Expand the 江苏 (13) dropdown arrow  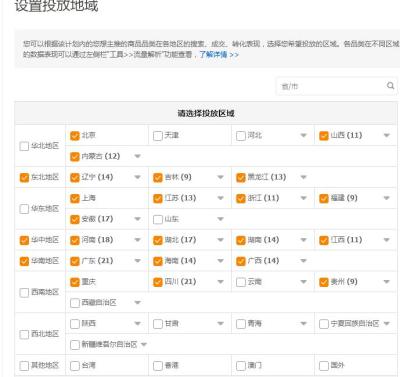220,198
